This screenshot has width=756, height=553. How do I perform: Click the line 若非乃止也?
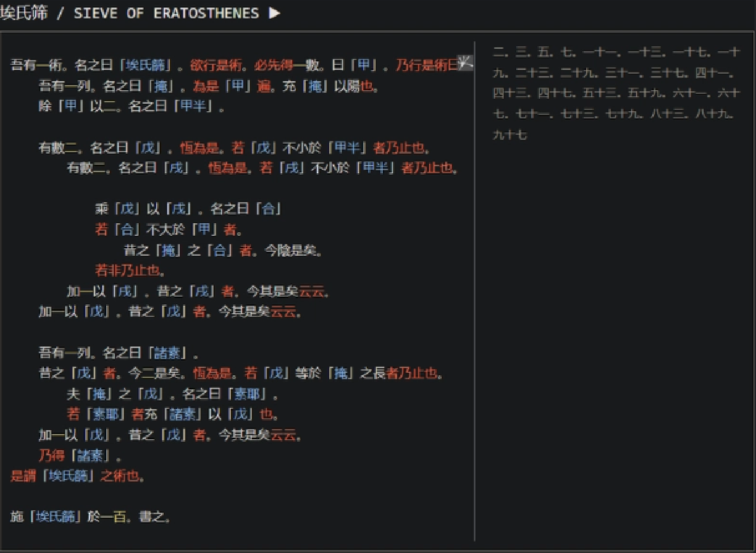tap(130, 271)
